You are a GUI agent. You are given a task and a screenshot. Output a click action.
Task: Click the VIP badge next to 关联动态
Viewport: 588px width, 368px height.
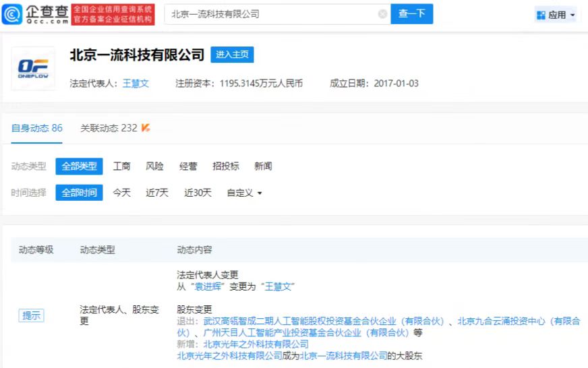(146, 128)
